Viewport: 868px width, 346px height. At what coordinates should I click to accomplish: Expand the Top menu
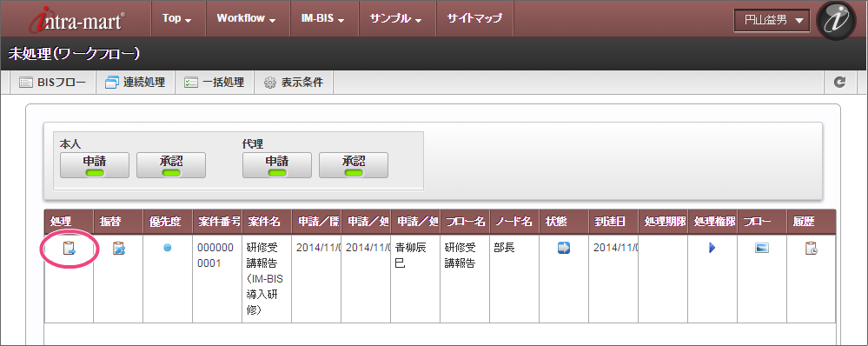pos(177,18)
